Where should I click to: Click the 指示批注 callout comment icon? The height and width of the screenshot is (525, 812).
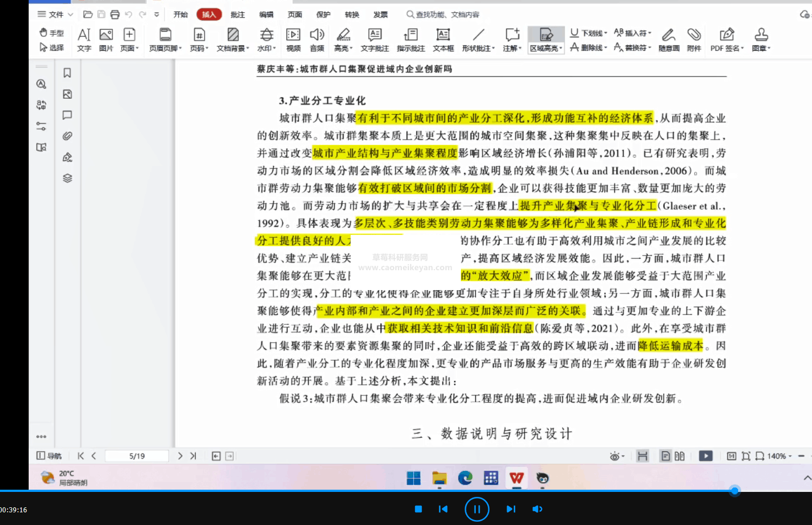tap(411, 40)
